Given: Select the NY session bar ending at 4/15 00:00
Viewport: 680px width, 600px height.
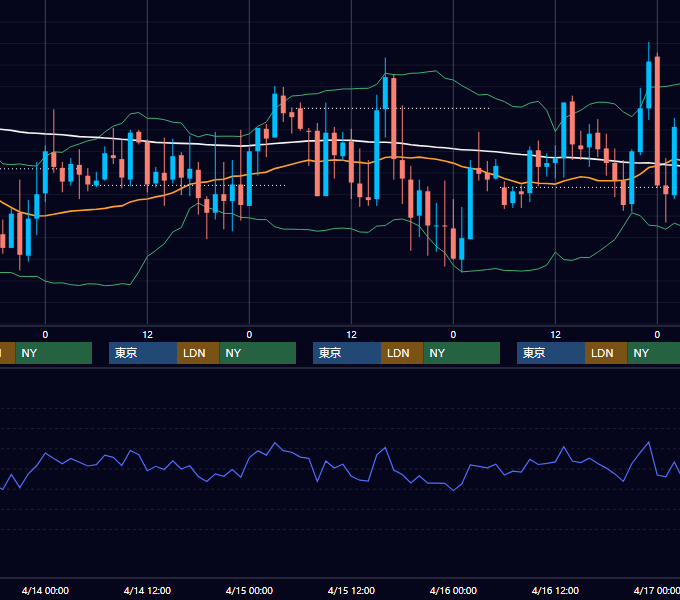Looking at the screenshot, I should pos(258,353).
